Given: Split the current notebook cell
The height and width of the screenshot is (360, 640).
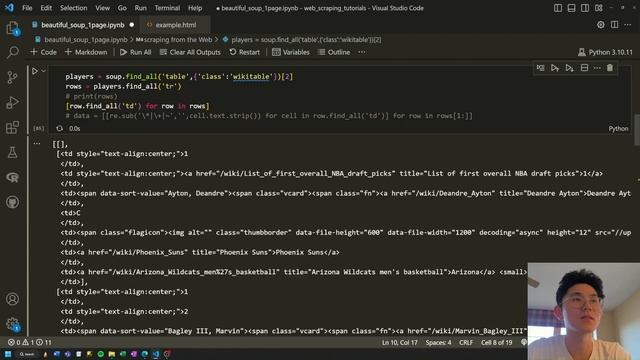Looking at the screenshot, I should pos(584,68).
